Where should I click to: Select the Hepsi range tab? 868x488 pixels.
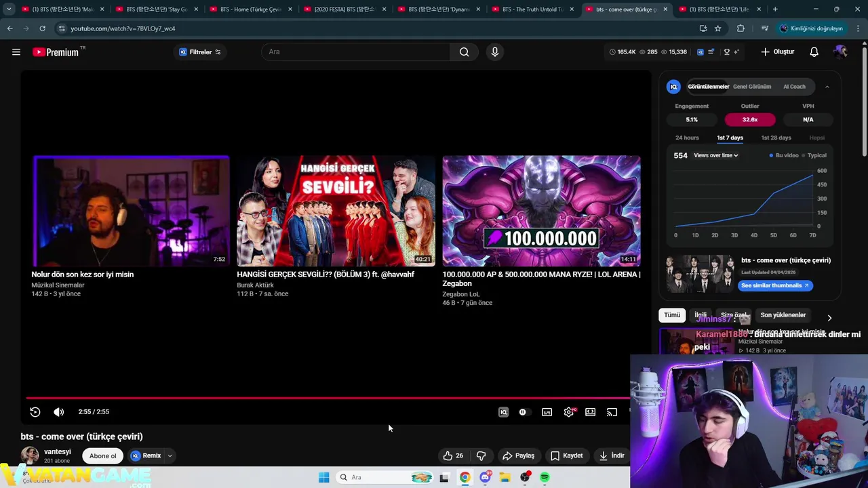coord(816,138)
